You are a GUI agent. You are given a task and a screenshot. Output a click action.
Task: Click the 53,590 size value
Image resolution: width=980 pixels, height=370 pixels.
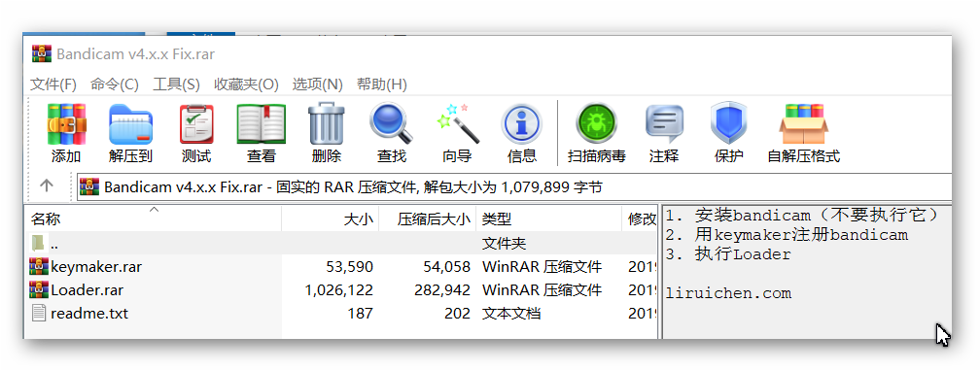(x=349, y=267)
